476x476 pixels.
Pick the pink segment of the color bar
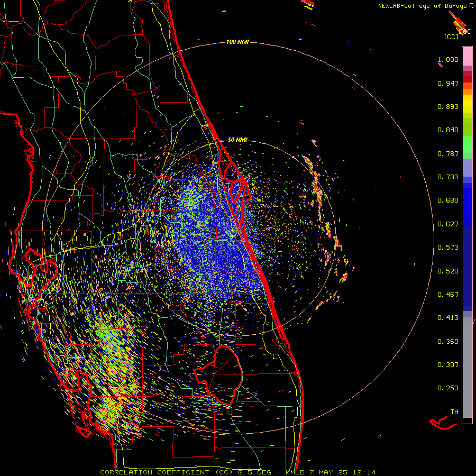[467, 57]
